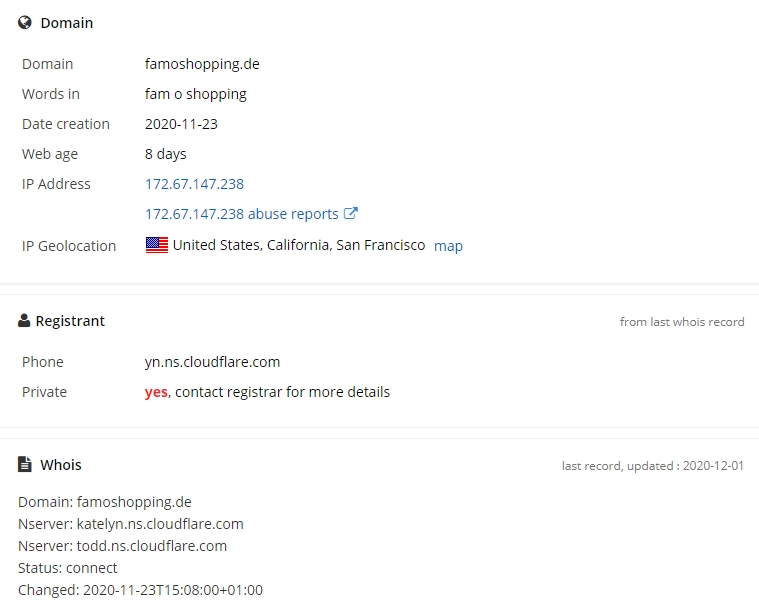
Task: Click the Registrant section heading
Action: [70, 321]
